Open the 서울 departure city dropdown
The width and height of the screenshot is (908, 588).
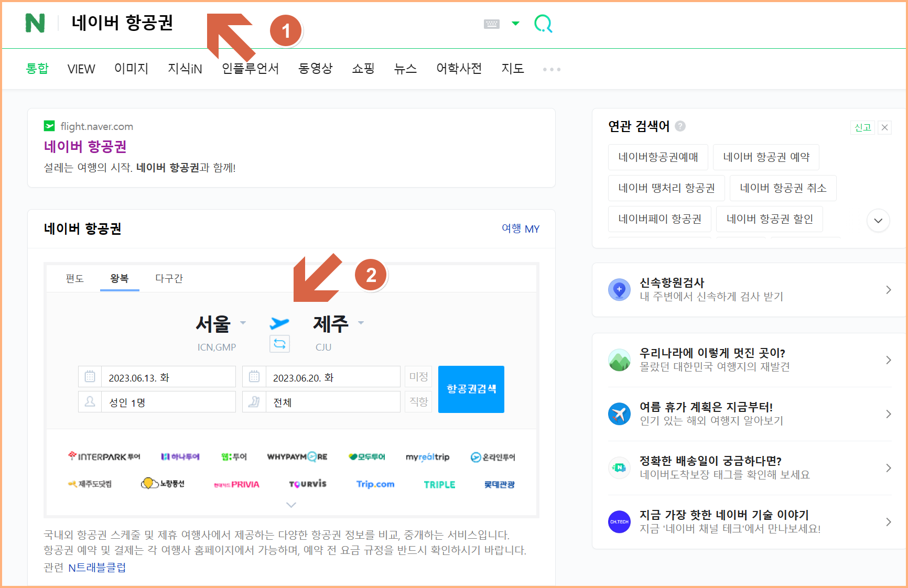point(220,324)
